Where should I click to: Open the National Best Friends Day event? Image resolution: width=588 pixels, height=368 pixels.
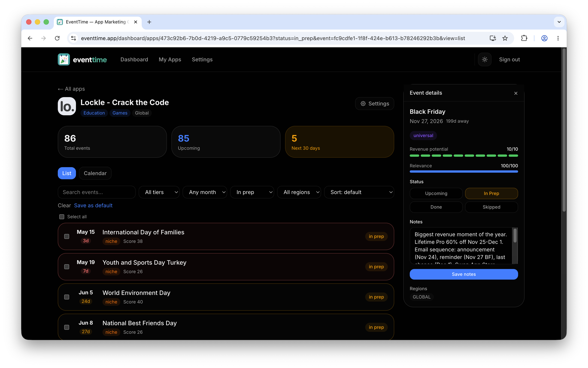tap(226, 327)
